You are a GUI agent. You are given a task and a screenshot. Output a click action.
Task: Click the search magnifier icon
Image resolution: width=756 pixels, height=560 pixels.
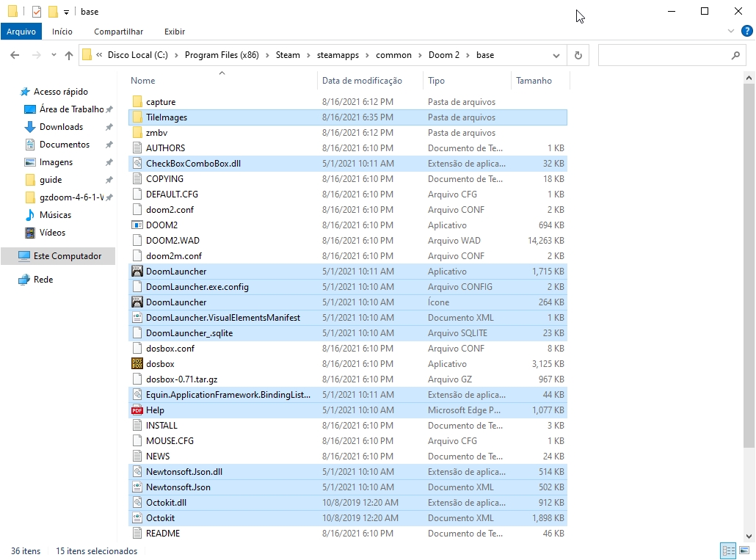coord(735,55)
